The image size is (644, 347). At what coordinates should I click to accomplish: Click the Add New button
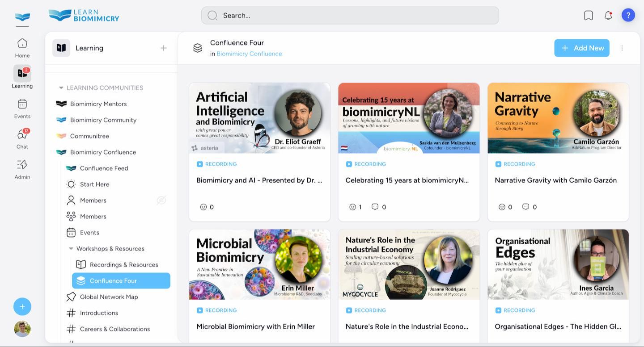(582, 48)
